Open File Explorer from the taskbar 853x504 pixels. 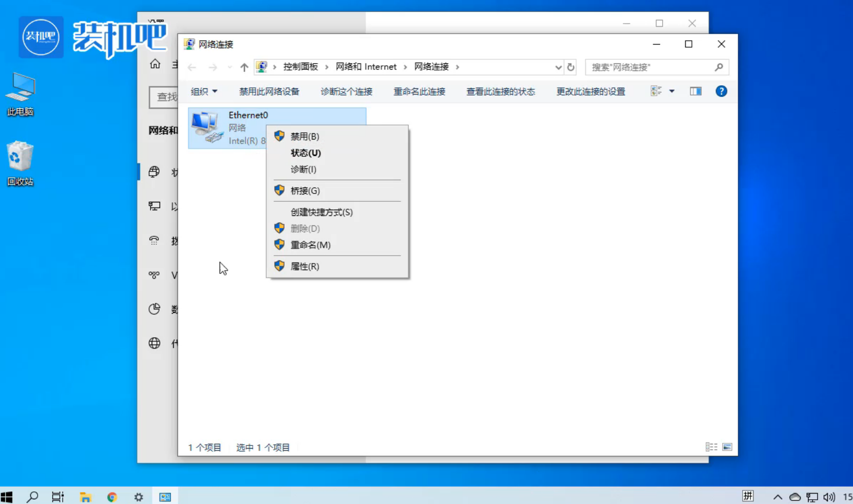[85, 497]
